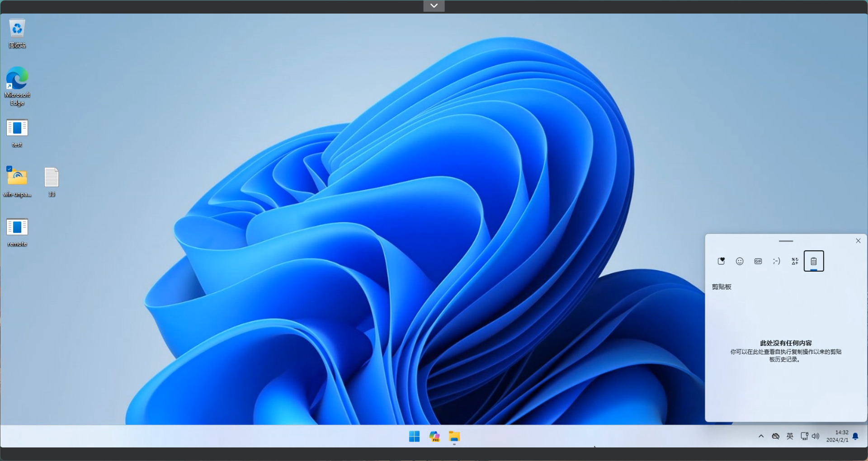This screenshot has height=461, width=868.
Task: Select the 'remote' desktop file icon
Action: pos(17,232)
